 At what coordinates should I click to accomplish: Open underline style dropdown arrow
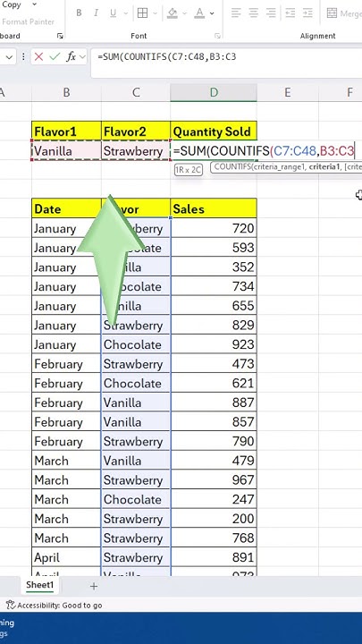tap(126, 13)
